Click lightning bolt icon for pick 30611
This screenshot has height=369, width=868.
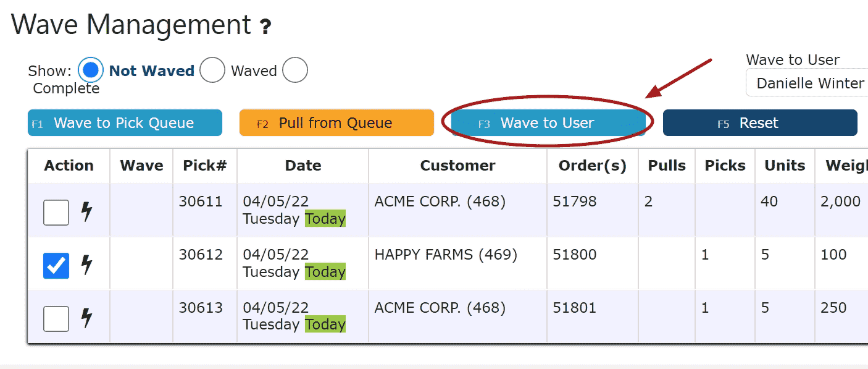87,212
